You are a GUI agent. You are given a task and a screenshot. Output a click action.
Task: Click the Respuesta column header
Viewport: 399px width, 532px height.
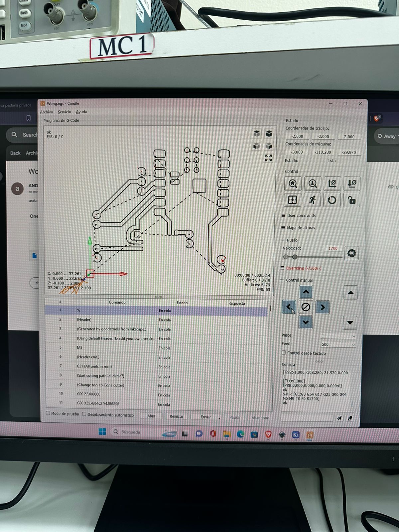click(x=236, y=303)
